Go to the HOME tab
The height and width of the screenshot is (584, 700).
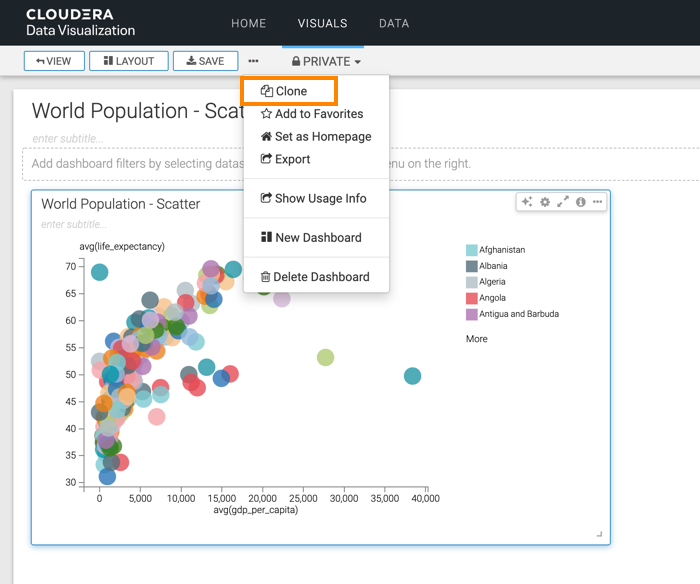tap(248, 23)
